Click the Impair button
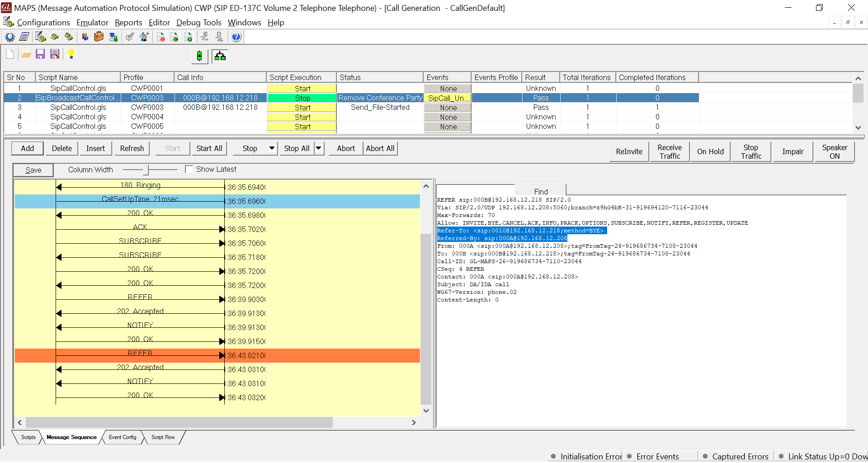868x463 pixels. 793,151
